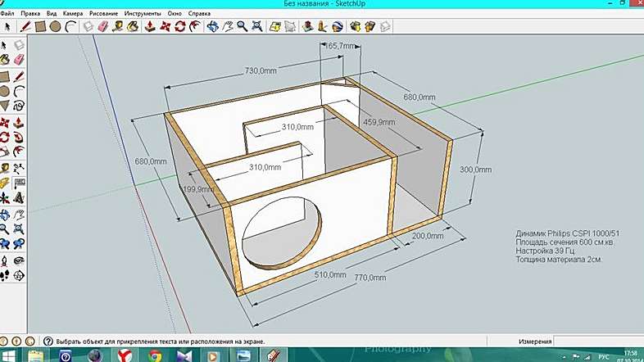Open the Камера menu

[73, 13]
